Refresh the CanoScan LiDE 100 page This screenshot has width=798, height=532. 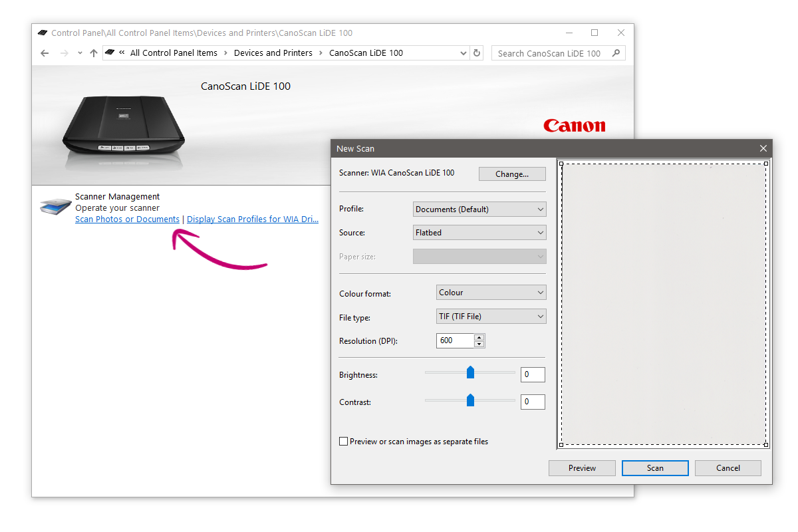(477, 53)
